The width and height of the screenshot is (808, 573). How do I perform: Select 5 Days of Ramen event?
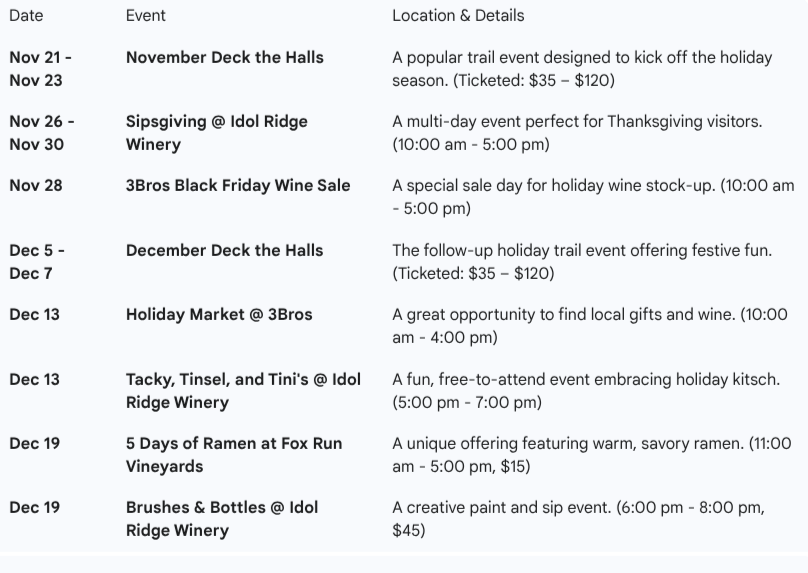coord(234,454)
